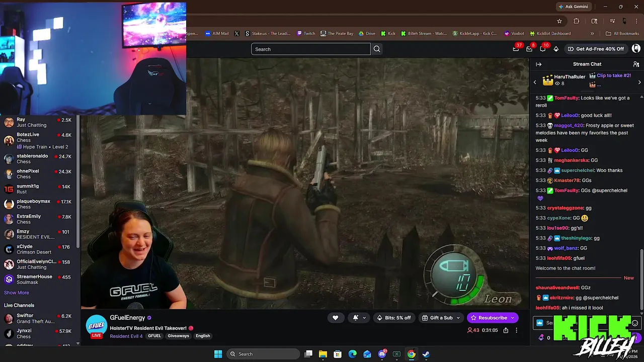Click the Giveaways tag
This screenshot has height=362, width=644.
(178, 336)
